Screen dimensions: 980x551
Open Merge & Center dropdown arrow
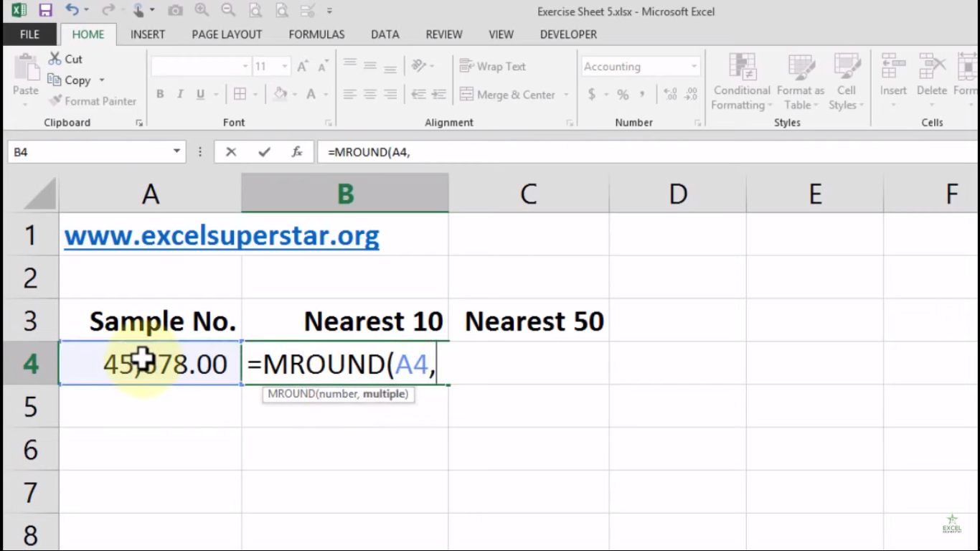coord(566,94)
